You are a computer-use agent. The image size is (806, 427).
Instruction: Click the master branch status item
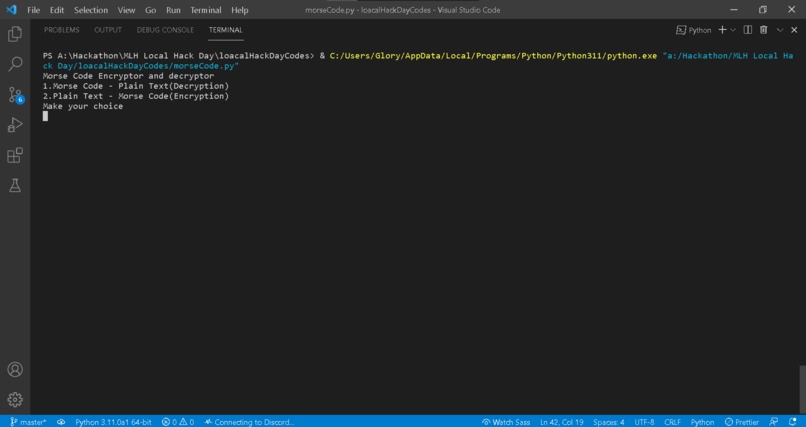[28, 422]
